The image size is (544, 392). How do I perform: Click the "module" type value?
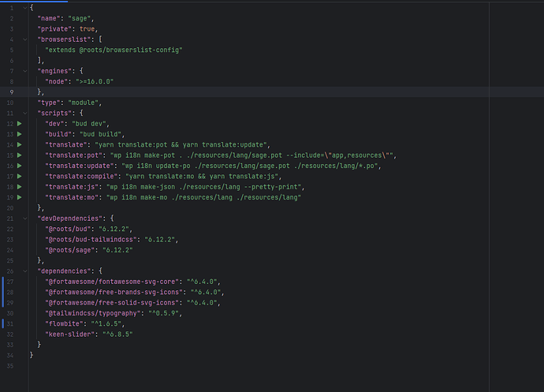(x=84, y=103)
